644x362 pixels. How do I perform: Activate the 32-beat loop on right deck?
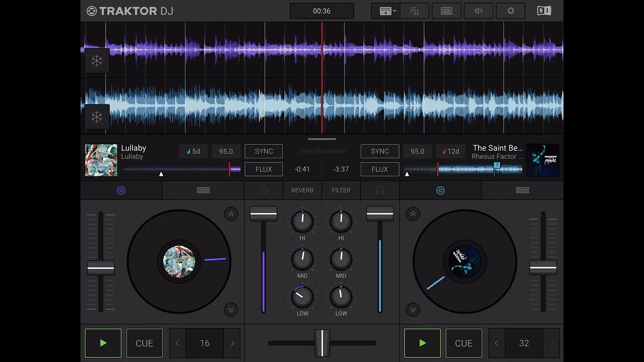[x=524, y=343]
